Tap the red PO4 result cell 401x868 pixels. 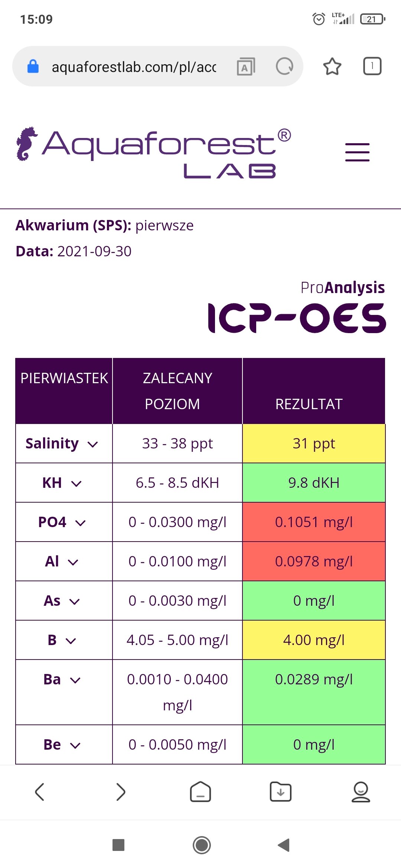click(314, 522)
